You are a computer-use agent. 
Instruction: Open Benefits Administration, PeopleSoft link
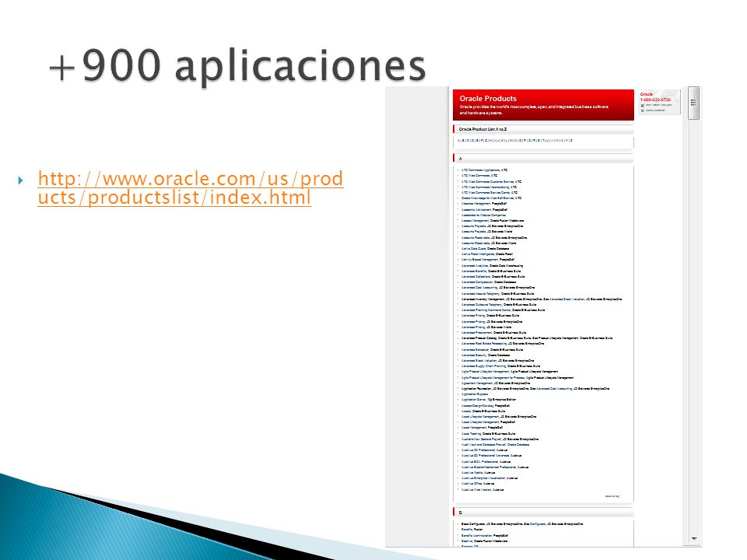click(485, 535)
